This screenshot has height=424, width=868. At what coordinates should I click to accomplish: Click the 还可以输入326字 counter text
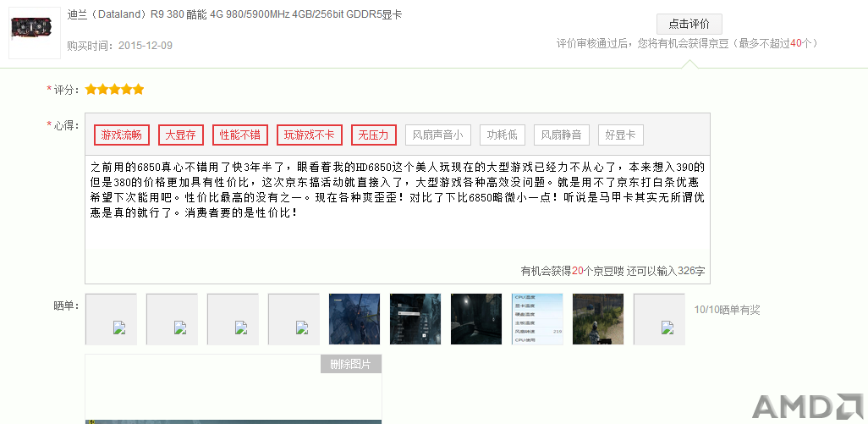(x=666, y=271)
